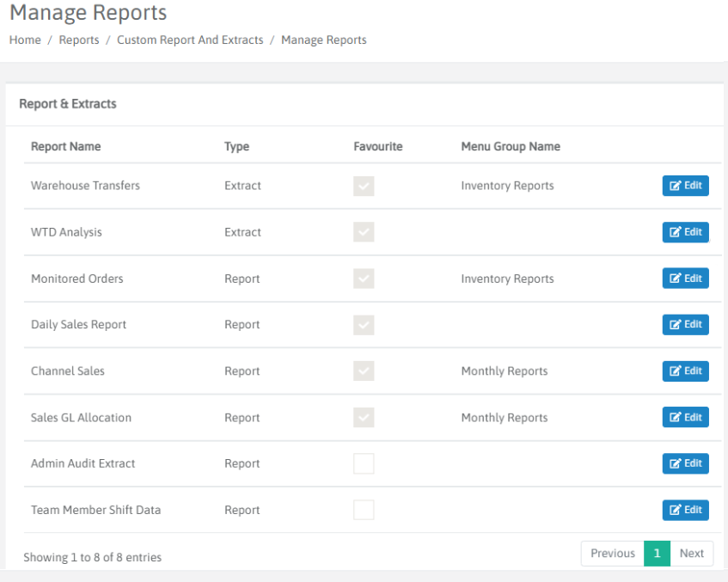The width and height of the screenshot is (728, 582).
Task: Edit Team Member Shift Data report
Action: 685,510
